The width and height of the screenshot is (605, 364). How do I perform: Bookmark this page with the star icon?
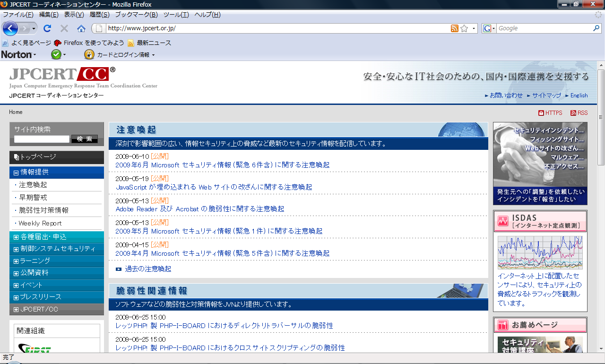tap(464, 28)
